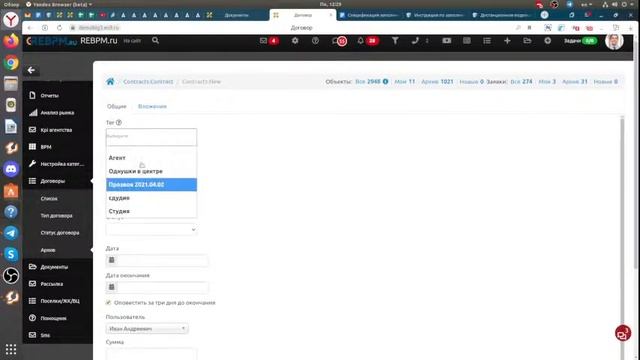Image resolution: width=640 pixels, height=360 pixels.
Task: Open the settings gear in the header
Action: (x=295, y=41)
